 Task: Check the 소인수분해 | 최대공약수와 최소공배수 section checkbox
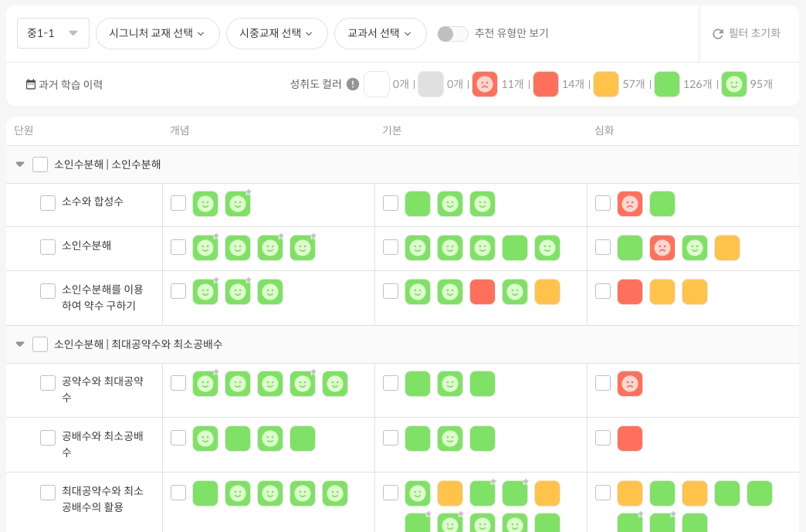pos(40,344)
